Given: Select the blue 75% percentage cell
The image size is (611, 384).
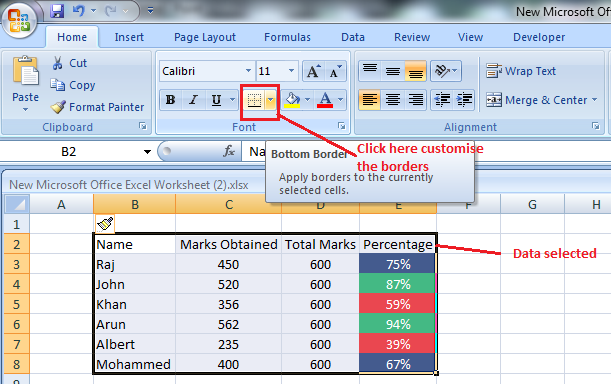Looking at the screenshot, I should tap(397, 264).
